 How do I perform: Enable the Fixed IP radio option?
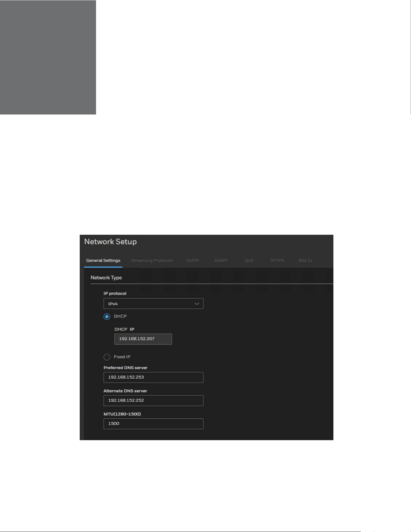tap(107, 357)
